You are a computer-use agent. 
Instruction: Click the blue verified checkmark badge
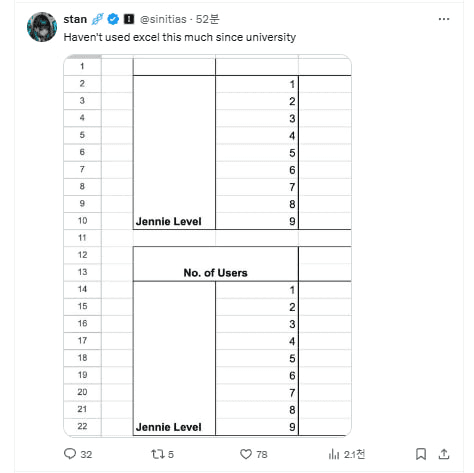113,19
